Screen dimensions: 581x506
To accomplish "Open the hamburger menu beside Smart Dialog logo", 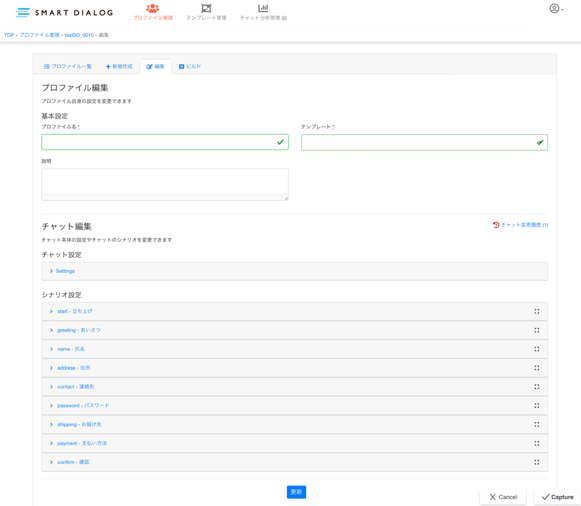I will tap(23, 13).
